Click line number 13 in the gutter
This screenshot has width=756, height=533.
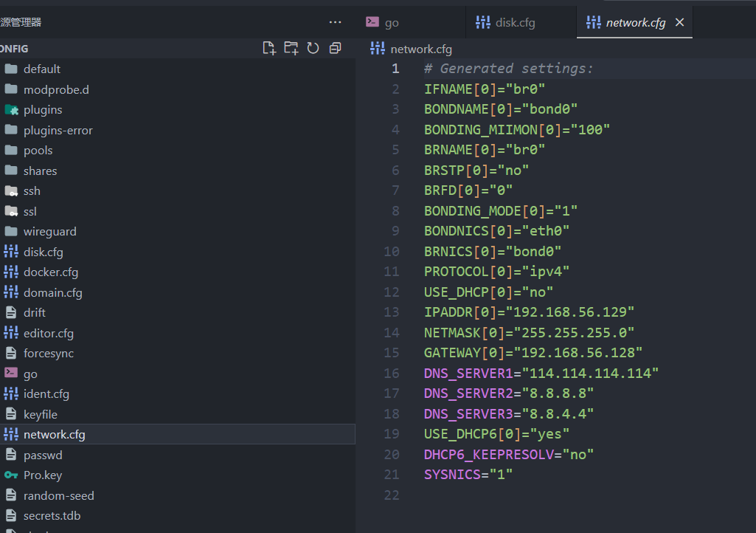(x=392, y=312)
